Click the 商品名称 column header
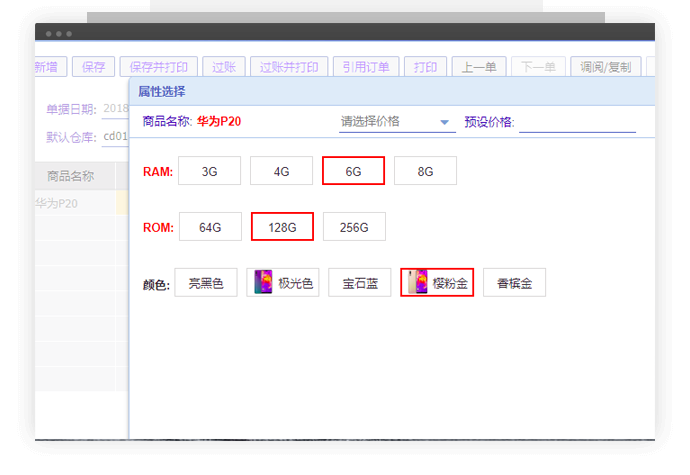The height and width of the screenshot is (475, 690). pos(70,176)
